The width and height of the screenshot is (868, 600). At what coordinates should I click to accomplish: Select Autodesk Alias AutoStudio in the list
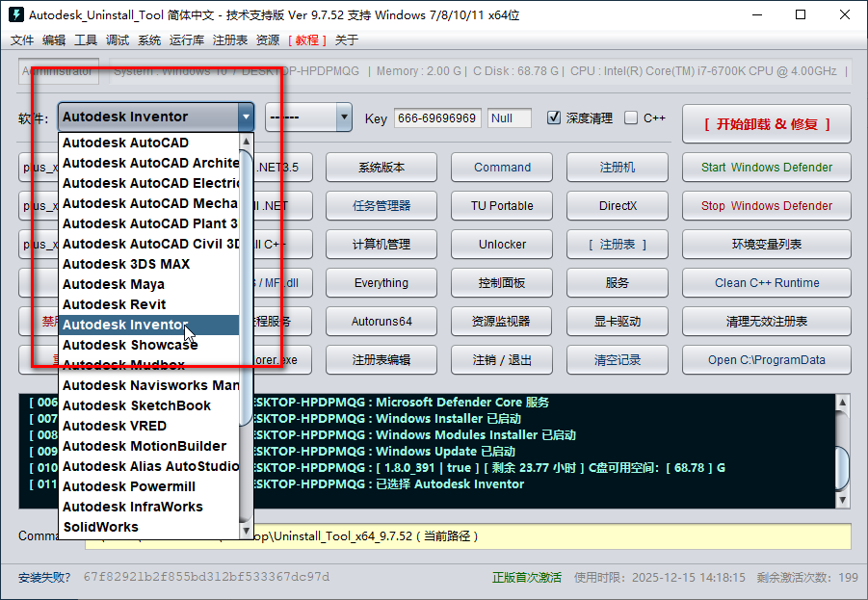[149, 466]
